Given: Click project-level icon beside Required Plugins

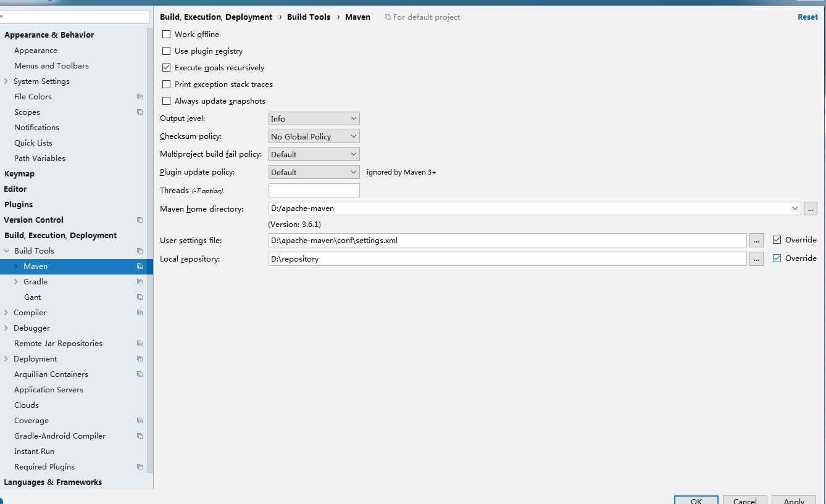Looking at the screenshot, I should (x=140, y=467).
